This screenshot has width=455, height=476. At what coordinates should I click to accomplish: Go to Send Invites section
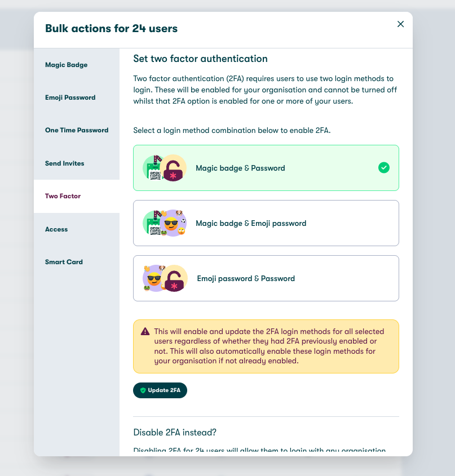77,163
